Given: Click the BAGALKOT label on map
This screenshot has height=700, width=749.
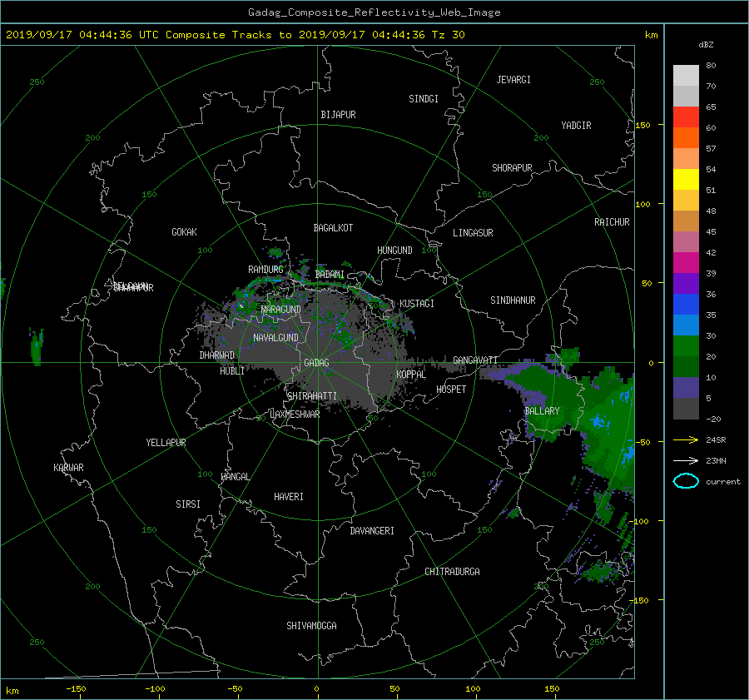Looking at the screenshot, I should click(333, 228).
